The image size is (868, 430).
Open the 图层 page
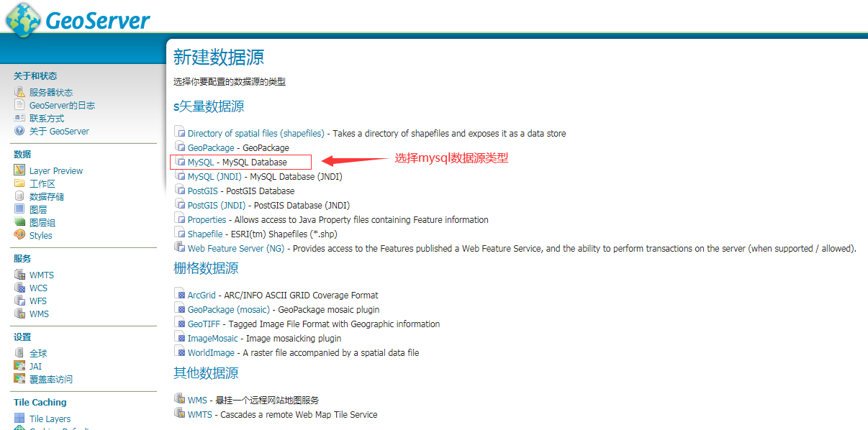[x=38, y=209]
